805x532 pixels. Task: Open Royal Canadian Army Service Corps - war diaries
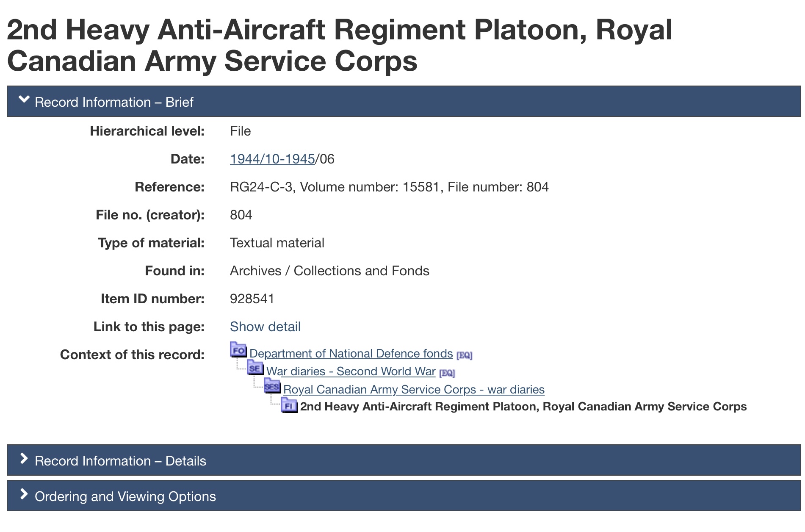tap(414, 390)
